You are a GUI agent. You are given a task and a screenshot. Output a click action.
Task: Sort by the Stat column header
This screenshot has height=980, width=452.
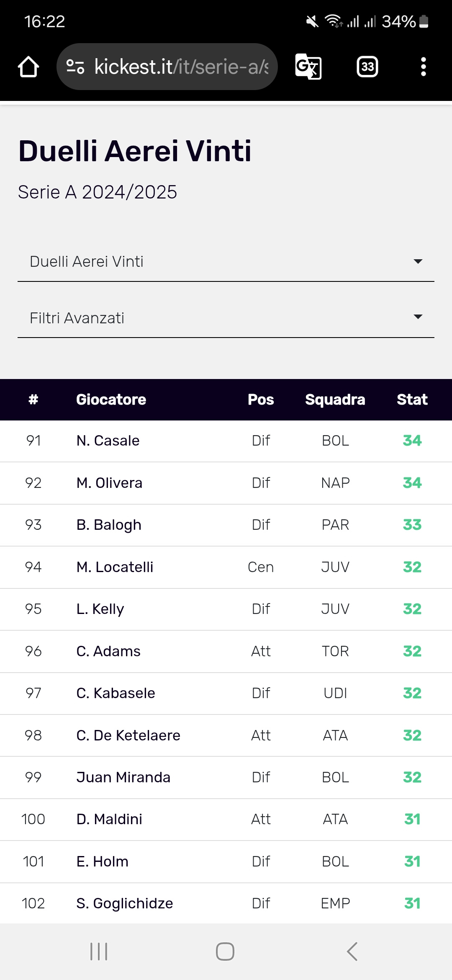click(412, 400)
